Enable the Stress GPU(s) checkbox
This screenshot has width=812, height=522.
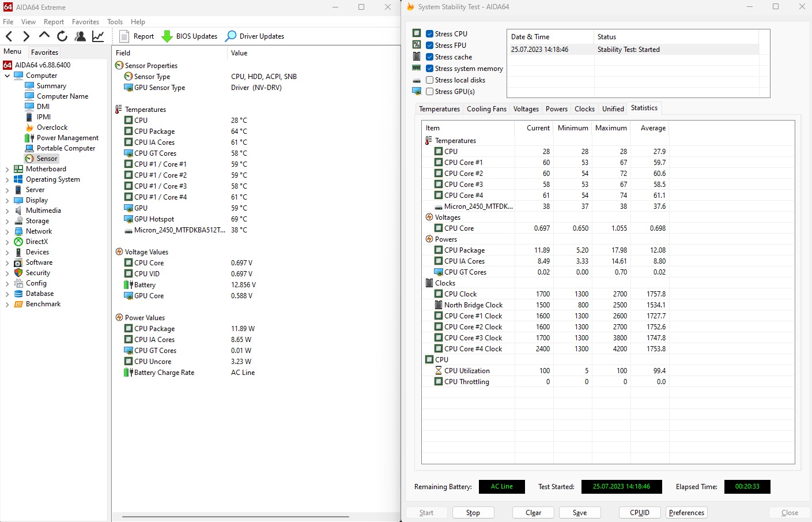point(429,92)
